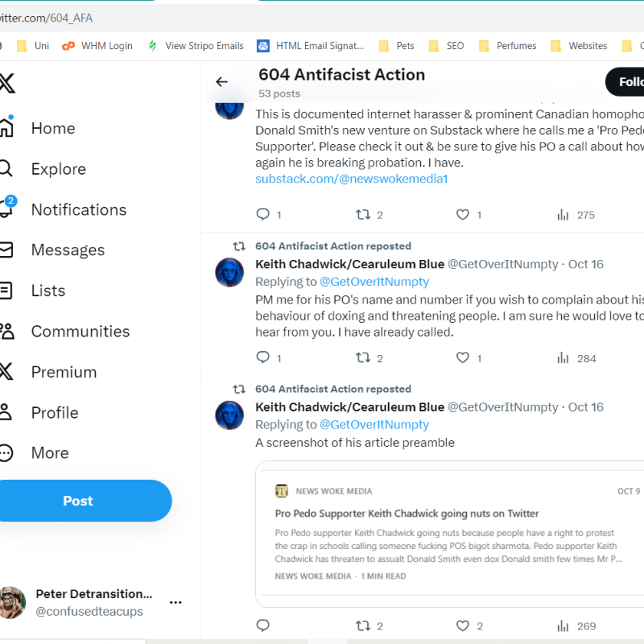Repost the 'PM me for his PO's' post

(x=363, y=358)
